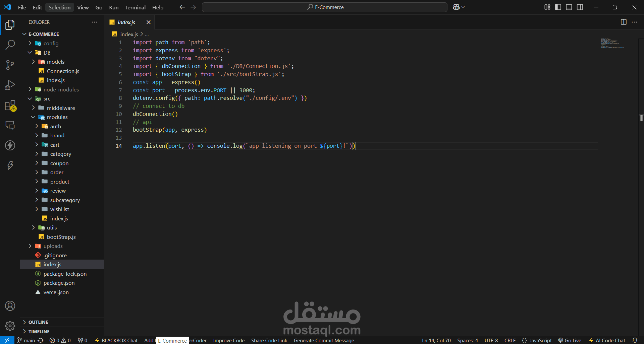This screenshot has height=344, width=644.
Task: Open bootStrap.js file
Action: 62,237
